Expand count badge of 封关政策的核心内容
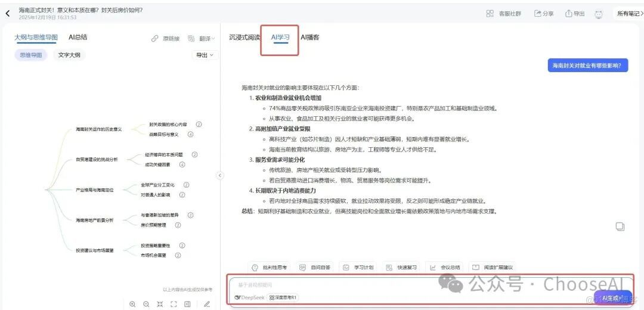The image size is (644, 310). point(199,125)
